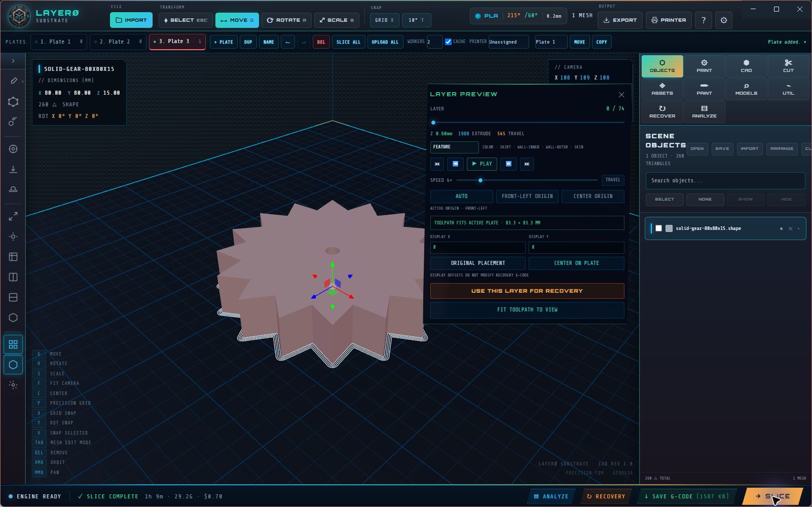Click the Layer slider handle

[x=433, y=123]
